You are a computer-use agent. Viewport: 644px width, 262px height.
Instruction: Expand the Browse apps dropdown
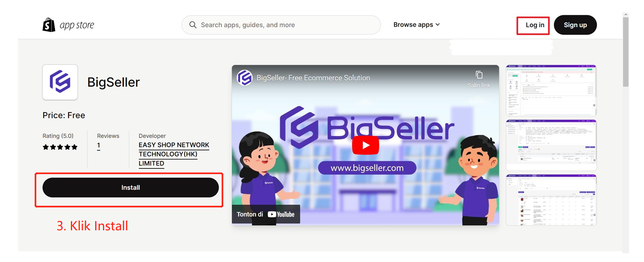coord(417,25)
